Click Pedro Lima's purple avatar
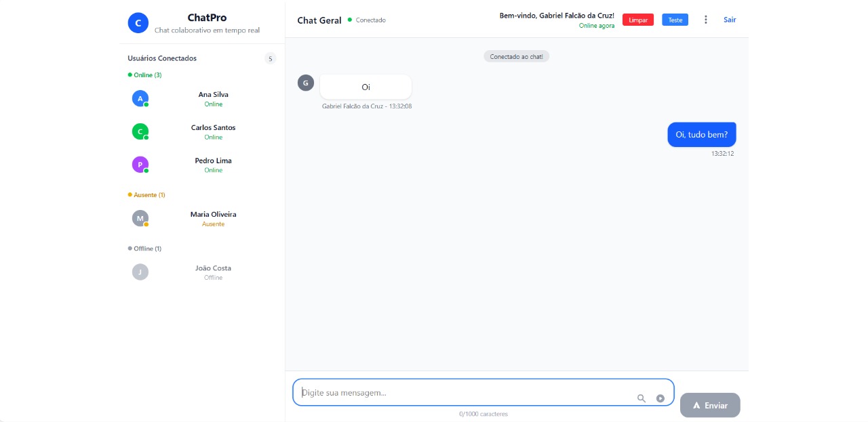The height and width of the screenshot is (422, 868). click(140, 165)
